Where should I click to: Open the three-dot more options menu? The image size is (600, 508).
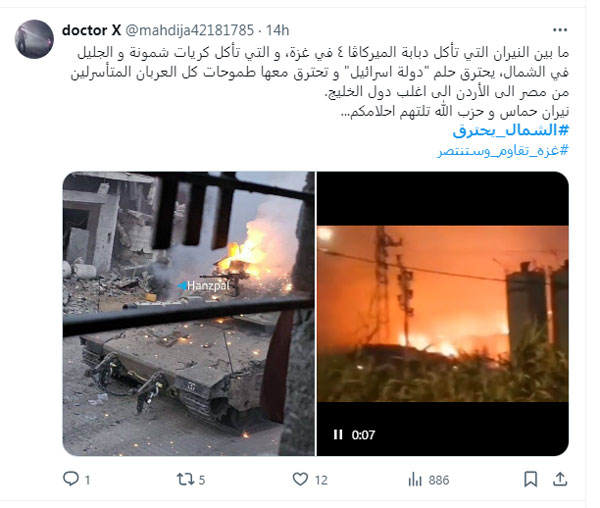tap(560, 30)
